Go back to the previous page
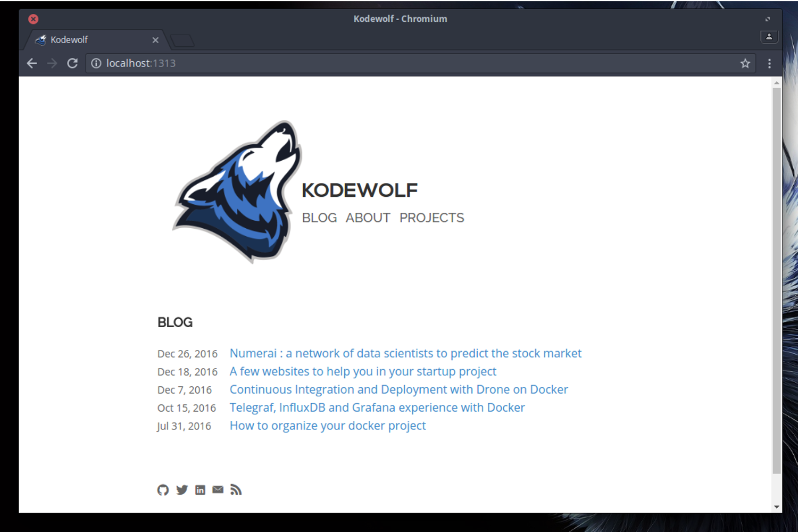 click(32, 63)
